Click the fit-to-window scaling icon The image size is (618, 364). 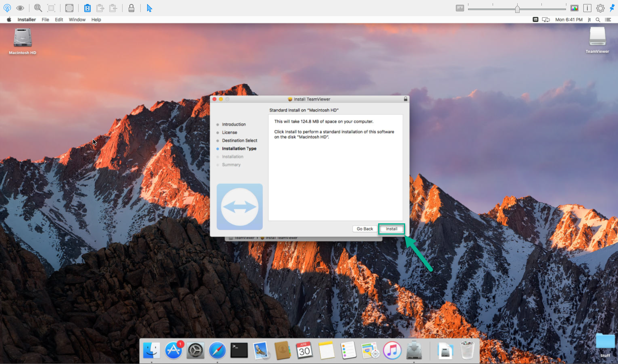pyautogui.click(x=51, y=8)
